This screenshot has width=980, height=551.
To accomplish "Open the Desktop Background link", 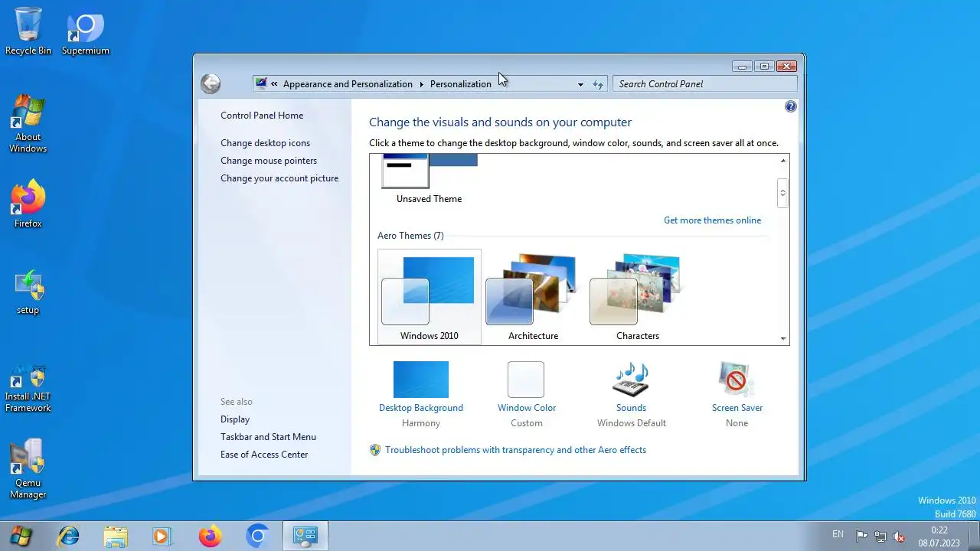I will click(x=421, y=408).
